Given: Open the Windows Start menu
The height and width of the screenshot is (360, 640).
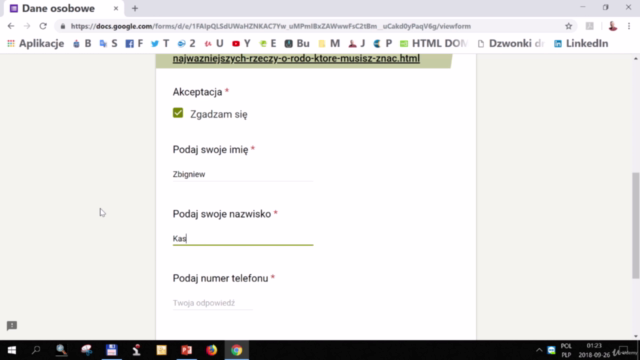Looking at the screenshot, I should 12,350.
